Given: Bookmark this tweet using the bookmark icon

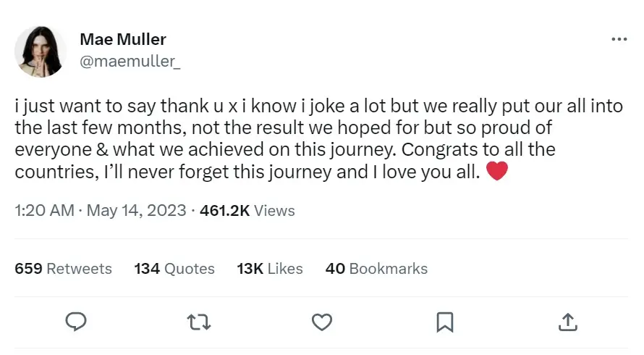Looking at the screenshot, I should (445, 321).
